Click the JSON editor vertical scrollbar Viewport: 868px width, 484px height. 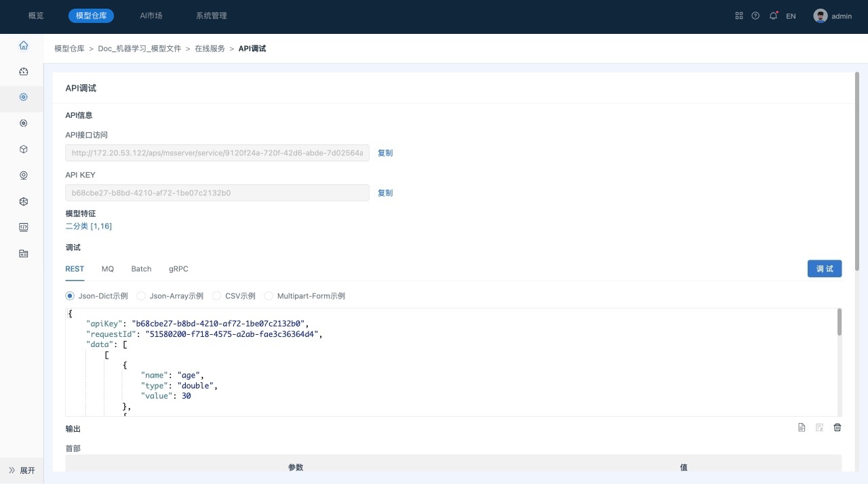(840, 322)
